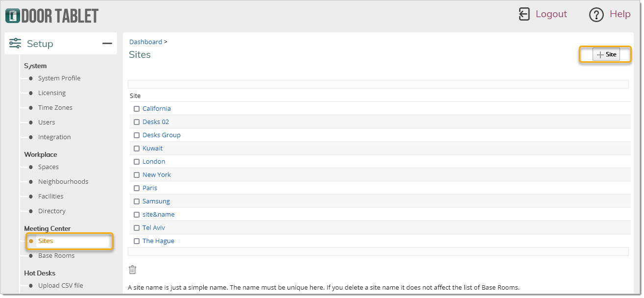Click the plus Site add button
The width and height of the screenshot is (644, 298).
pyautogui.click(x=606, y=54)
